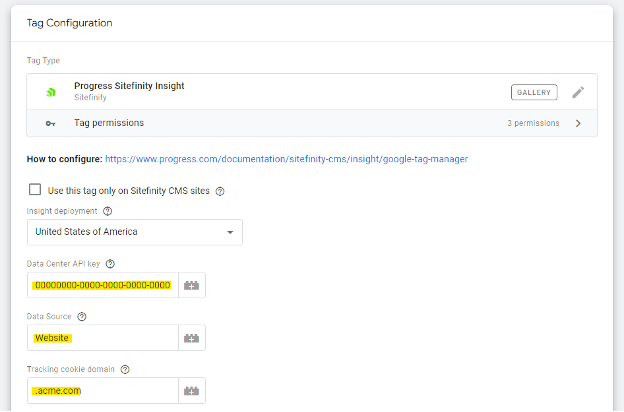624x412 pixels.
Task: Open variable picker for Data Center API key
Action: pos(191,285)
